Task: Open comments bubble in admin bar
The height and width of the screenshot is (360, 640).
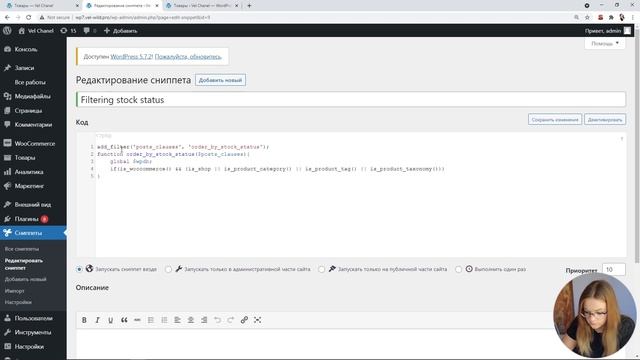Action: (90, 31)
